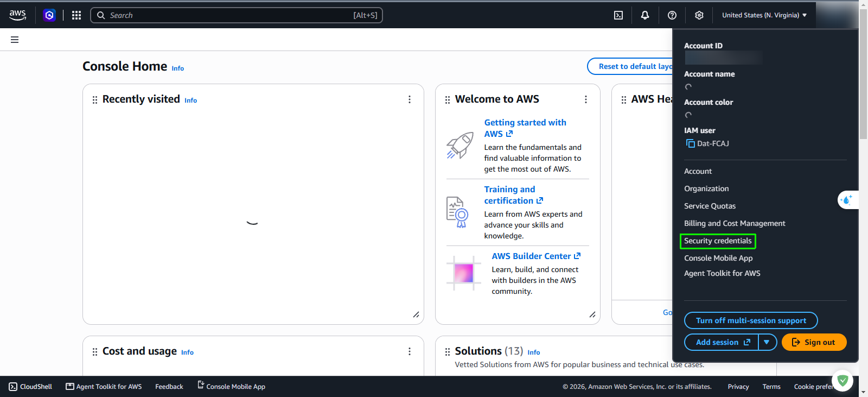Image resolution: width=868 pixels, height=397 pixels.
Task: Open Welcome to AWS widget options menu
Action: [x=586, y=99]
